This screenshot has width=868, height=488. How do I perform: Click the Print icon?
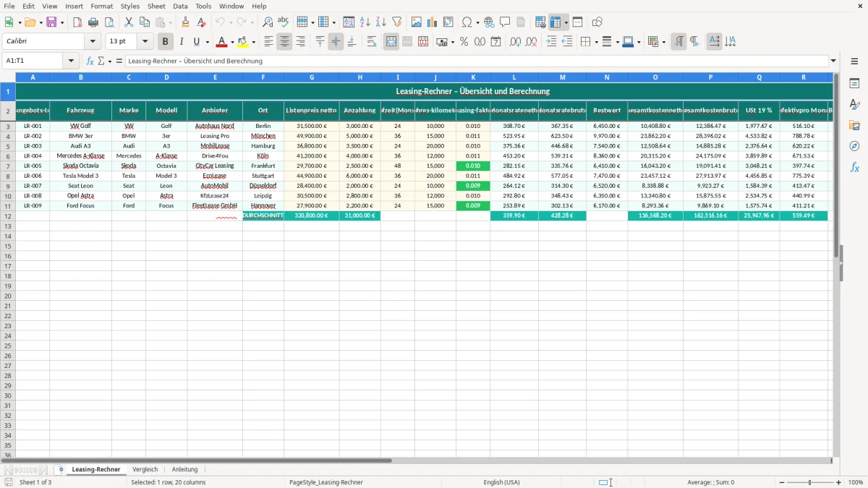[93, 22]
